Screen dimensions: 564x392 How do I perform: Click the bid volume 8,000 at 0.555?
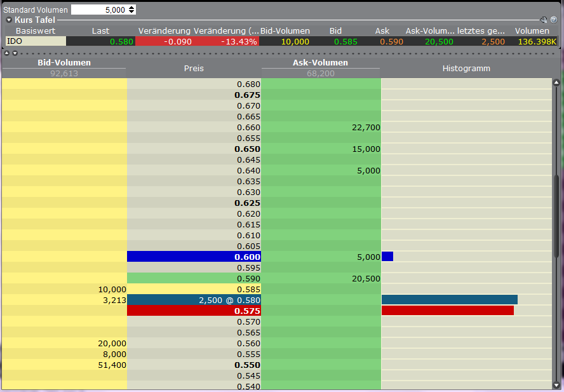(x=114, y=355)
